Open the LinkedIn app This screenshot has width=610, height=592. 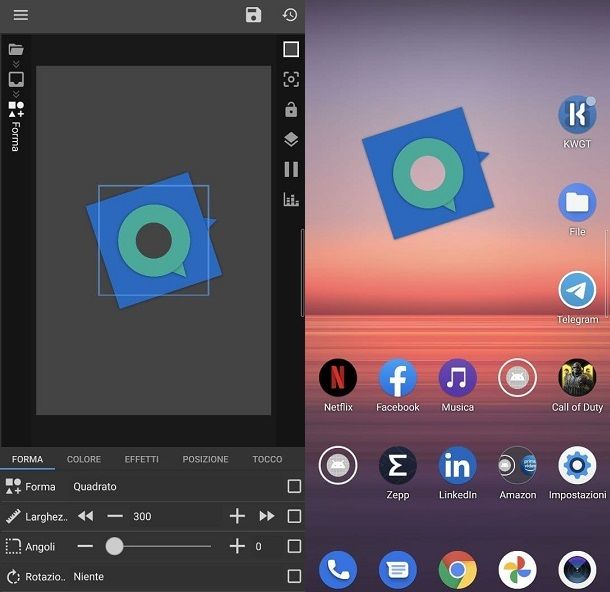pos(458,465)
